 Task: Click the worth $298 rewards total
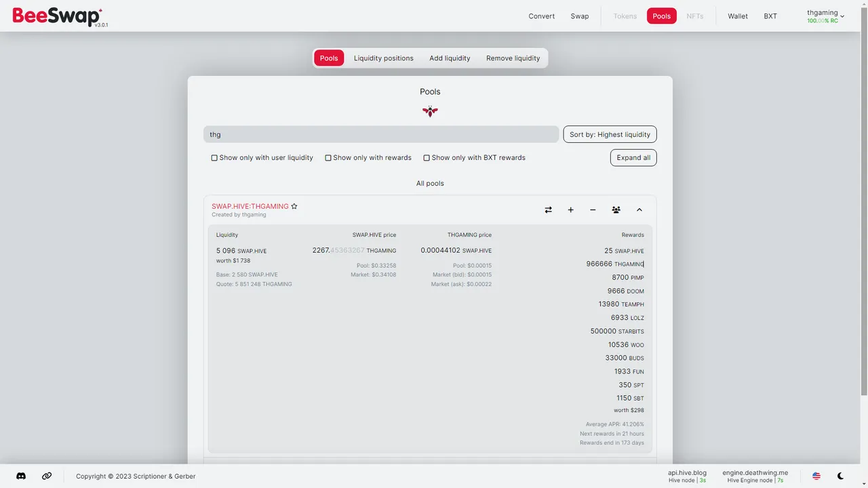[x=629, y=410]
